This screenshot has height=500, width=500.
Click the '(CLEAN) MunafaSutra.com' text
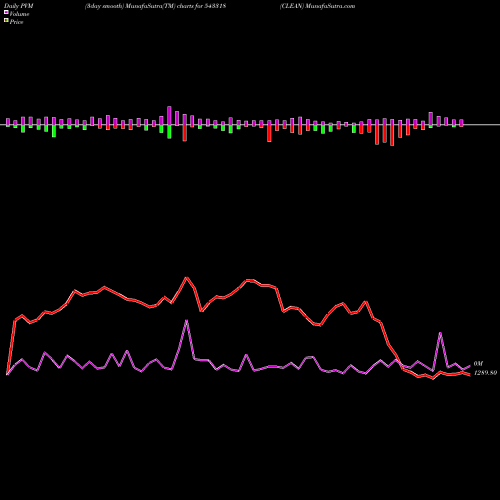pos(317,6)
